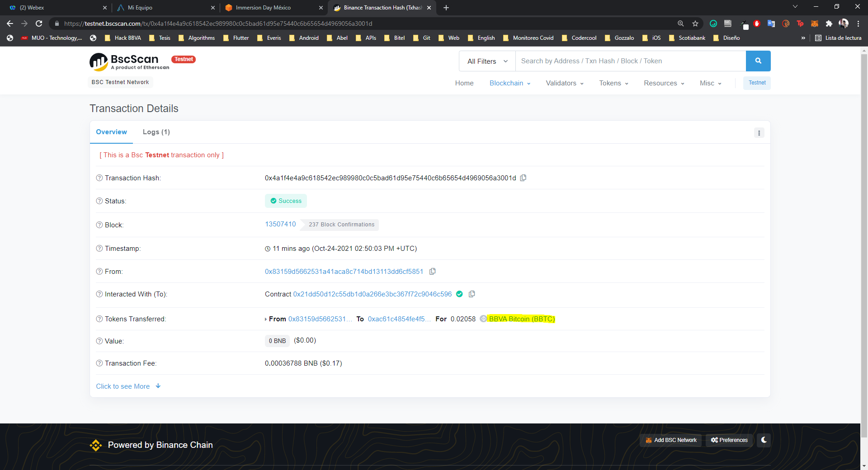This screenshot has width=868, height=470.
Task: Open the Tp extension icon
Action: click(x=800, y=23)
